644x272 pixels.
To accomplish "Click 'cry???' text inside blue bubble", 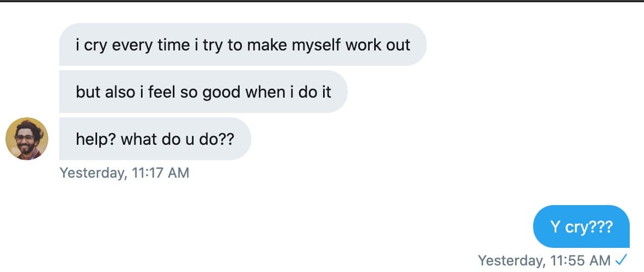I will 589,226.
